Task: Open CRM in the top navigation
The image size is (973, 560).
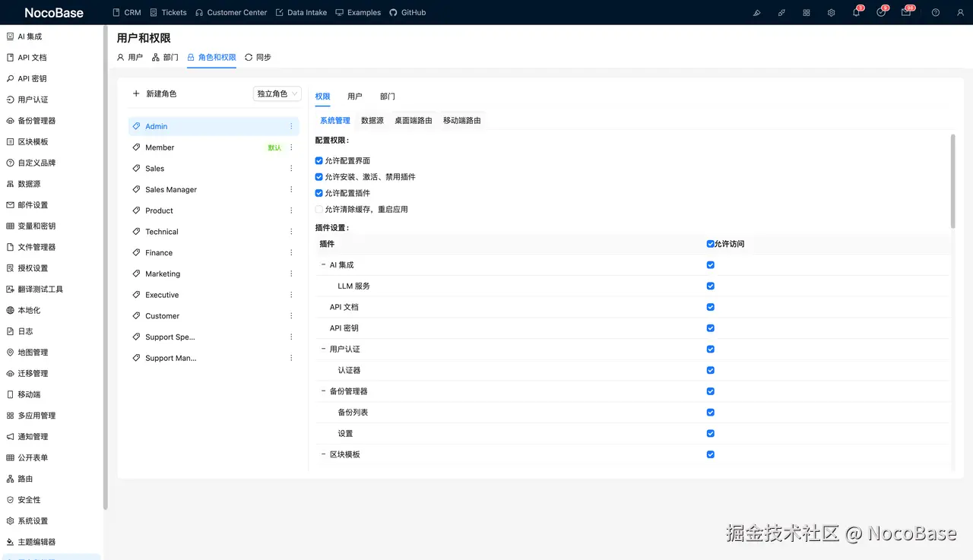Action: 127,12
